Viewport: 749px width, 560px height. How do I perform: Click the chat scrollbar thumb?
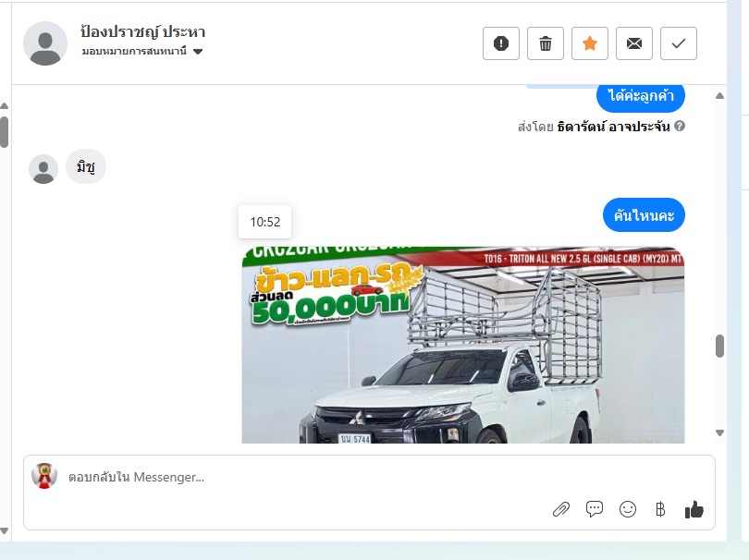(719, 347)
